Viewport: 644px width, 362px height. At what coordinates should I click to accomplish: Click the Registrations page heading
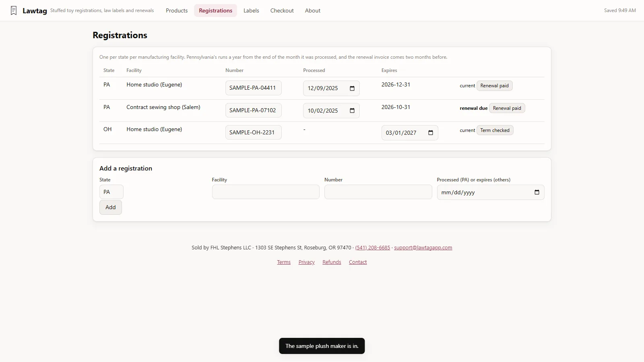click(120, 35)
